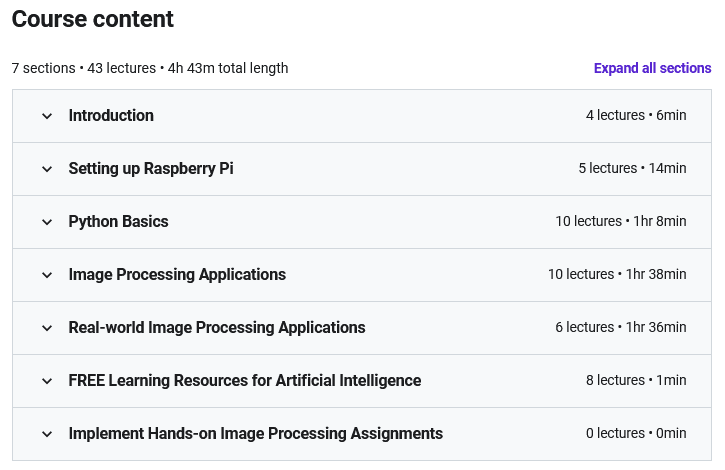Expand the Introduction section title
The height and width of the screenshot is (470, 725).
coord(111,116)
